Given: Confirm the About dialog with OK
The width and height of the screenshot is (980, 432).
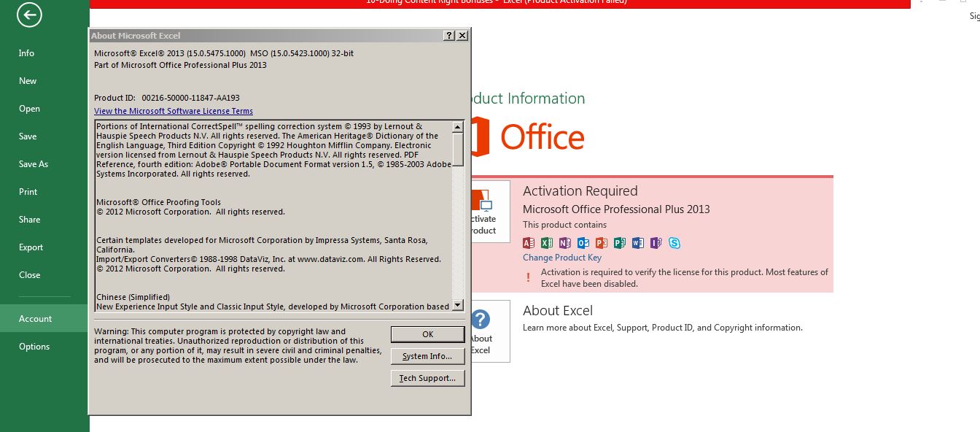Looking at the screenshot, I should [x=428, y=334].
